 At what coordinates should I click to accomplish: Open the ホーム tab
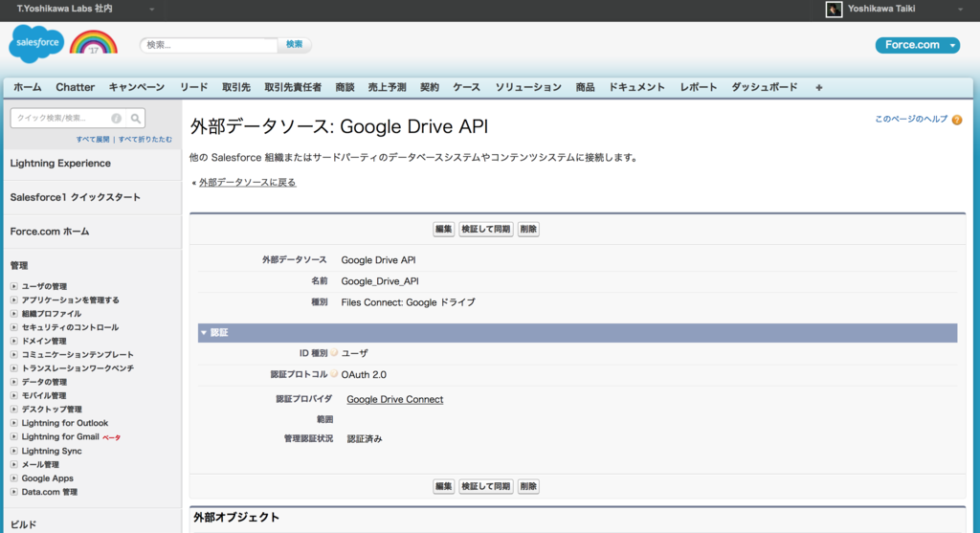point(28,87)
